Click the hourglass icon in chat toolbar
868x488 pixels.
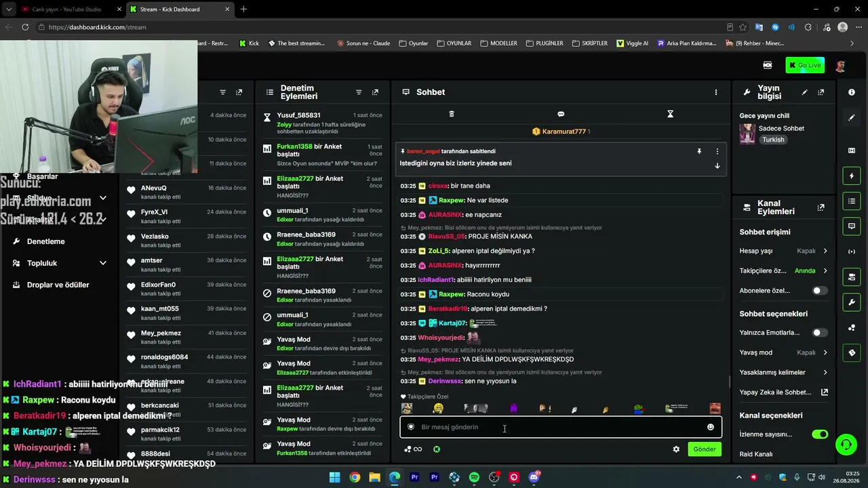[x=670, y=114]
